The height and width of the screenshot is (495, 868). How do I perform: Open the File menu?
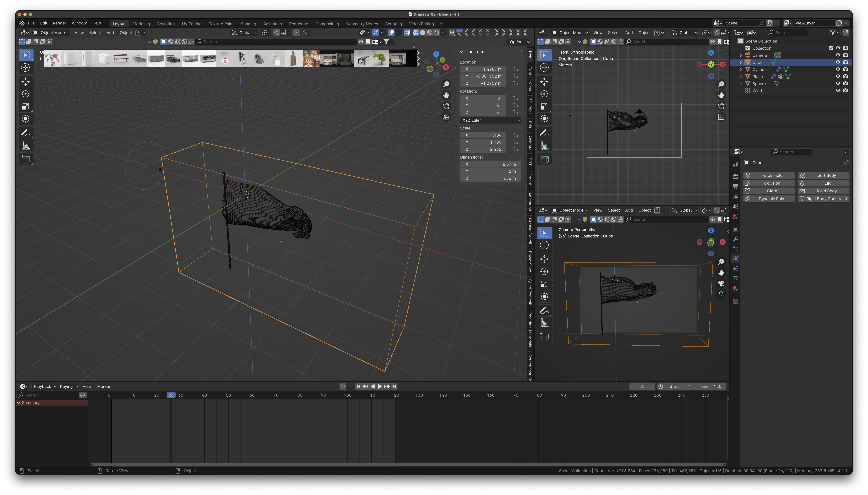[31, 23]
